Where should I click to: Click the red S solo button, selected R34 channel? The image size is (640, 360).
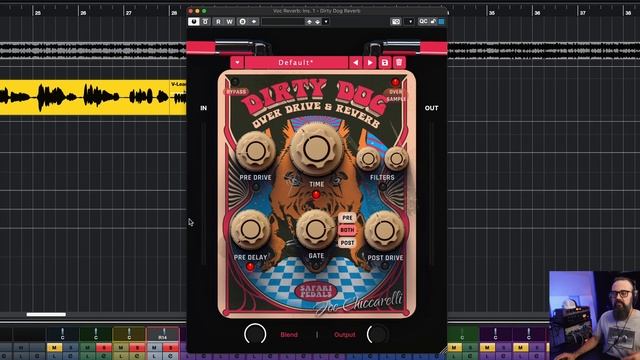click(171, 347)
